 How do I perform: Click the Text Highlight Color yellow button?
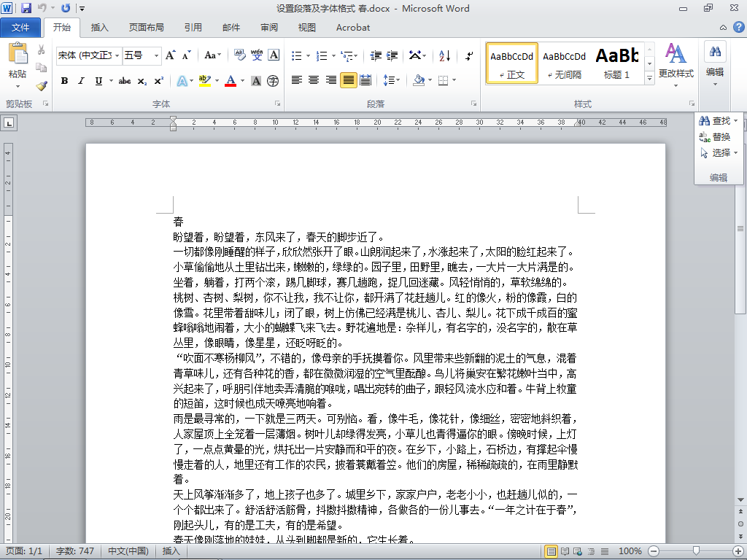(x=205, y=81)
